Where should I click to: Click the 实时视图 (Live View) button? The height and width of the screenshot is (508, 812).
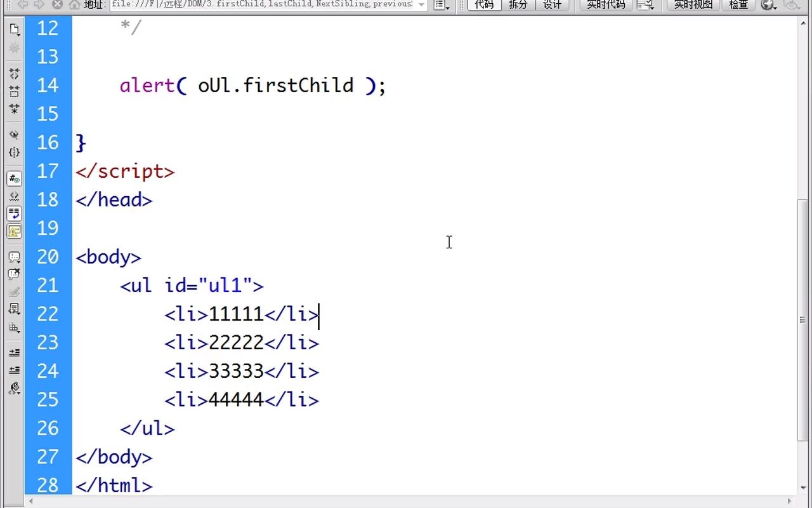tap(693, 4)
